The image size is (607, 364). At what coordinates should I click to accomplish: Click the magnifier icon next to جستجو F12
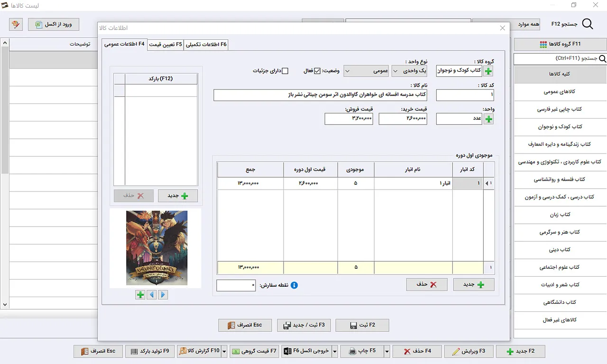(x=587, y=24)
